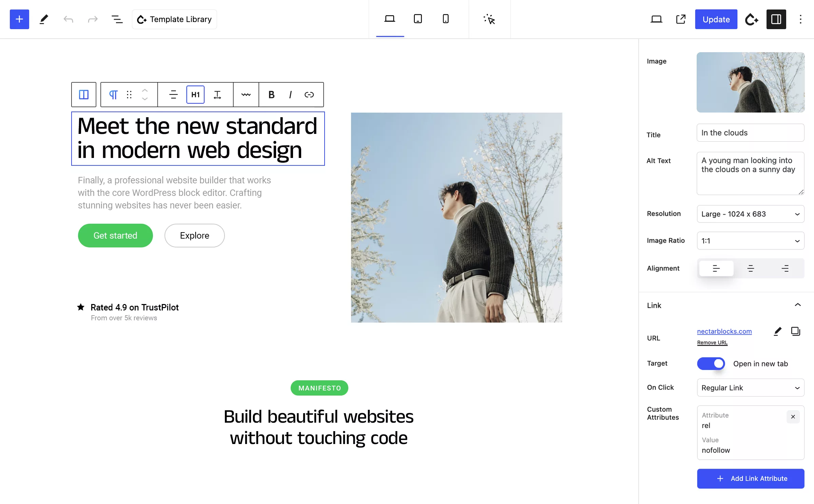Image resolution: width=814 pixels, height=504 pixels.
Task: Move block up with up chevron
Action: 145,90
